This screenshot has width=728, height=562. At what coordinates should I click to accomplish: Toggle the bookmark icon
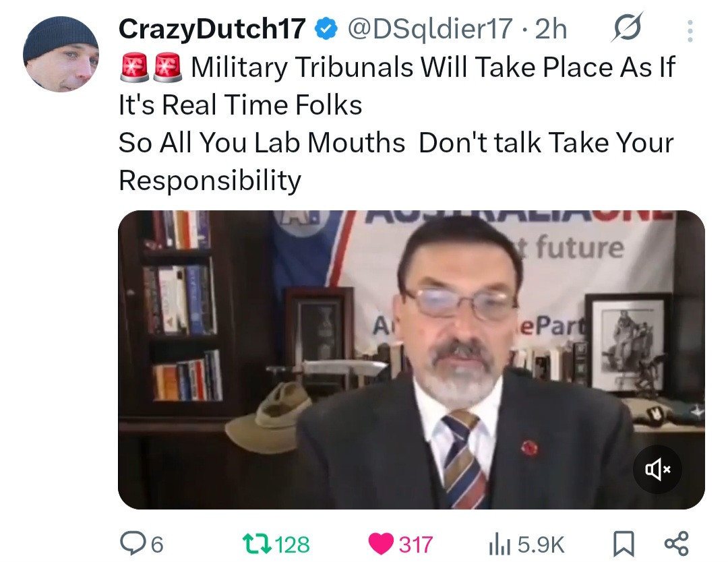[624, 544]
